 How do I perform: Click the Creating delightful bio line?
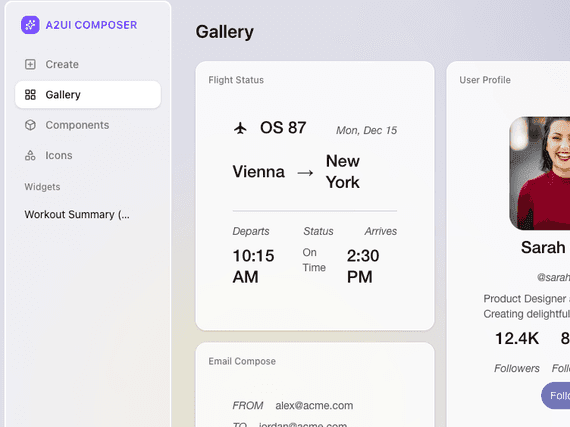(x=527, y=314)
